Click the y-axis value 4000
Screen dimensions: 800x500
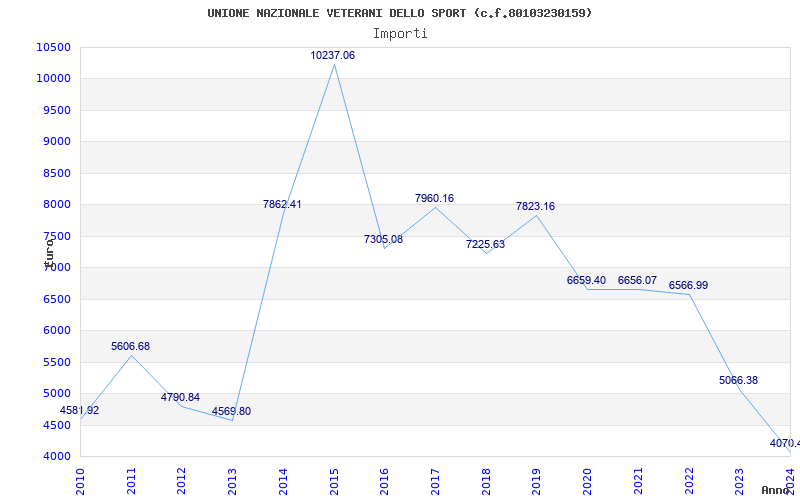[56, 456]
